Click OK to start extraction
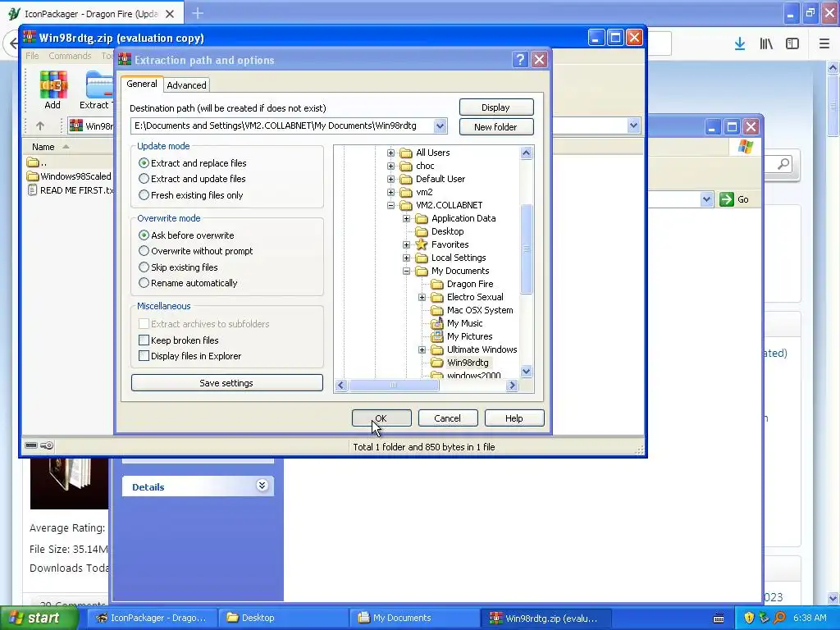 [381, 418]
